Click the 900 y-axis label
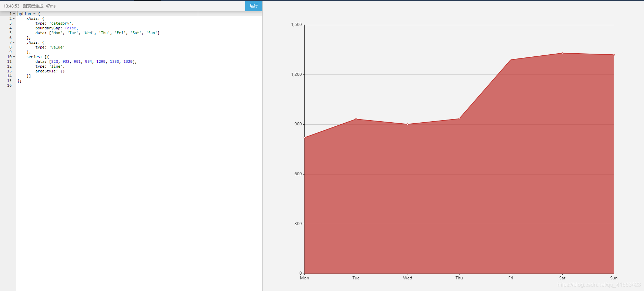Viewport: 644px width, 291px height. pos(298,124)
